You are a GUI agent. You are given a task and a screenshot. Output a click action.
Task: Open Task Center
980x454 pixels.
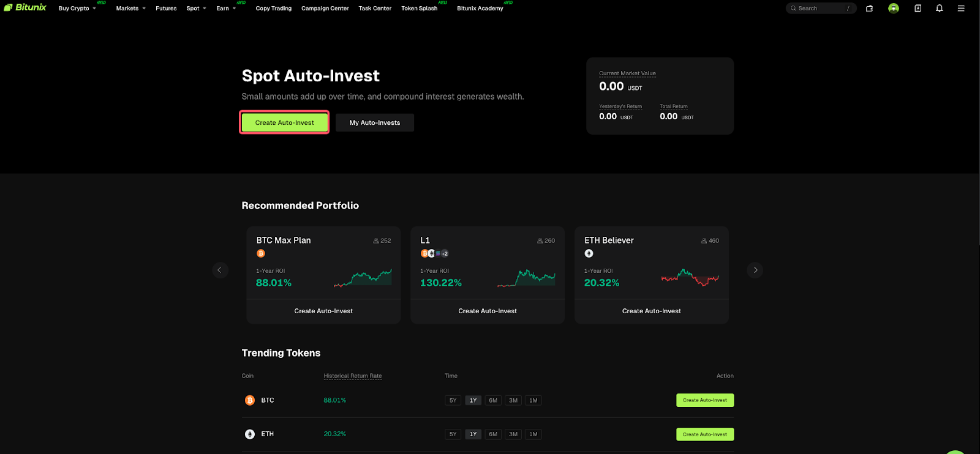click(x=375, y=9)
